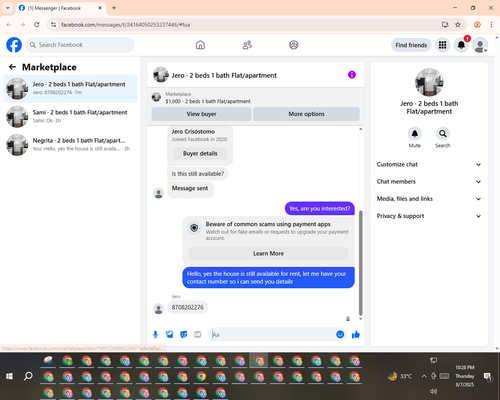Open a new browser tab

114,8
